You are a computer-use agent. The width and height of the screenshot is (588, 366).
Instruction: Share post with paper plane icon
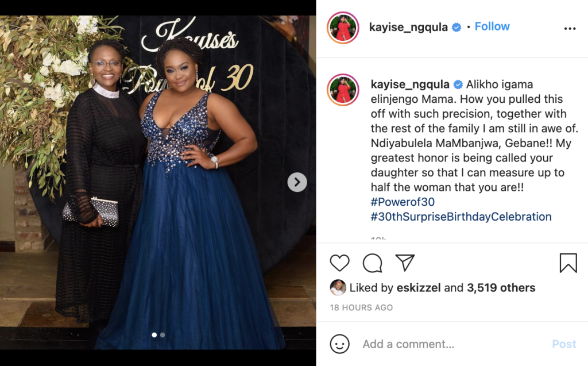pos(405,263)
